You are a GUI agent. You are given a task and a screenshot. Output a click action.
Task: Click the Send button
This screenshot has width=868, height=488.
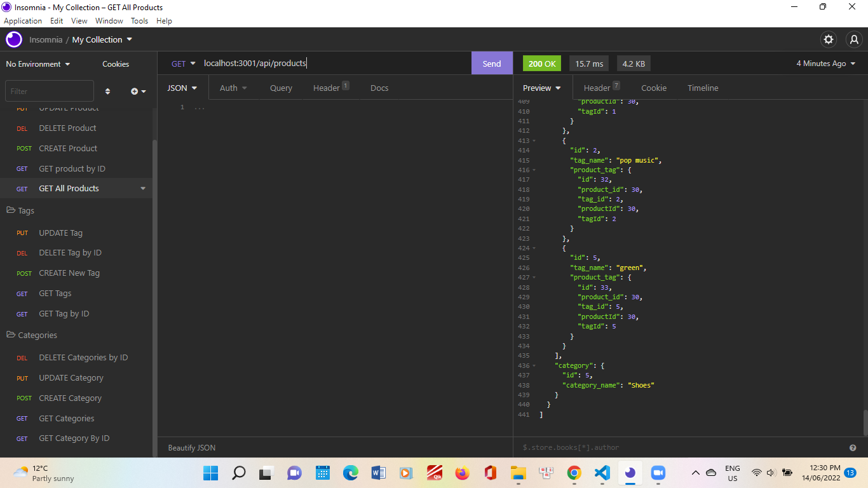pyautogui.click(x=492, y=64)
